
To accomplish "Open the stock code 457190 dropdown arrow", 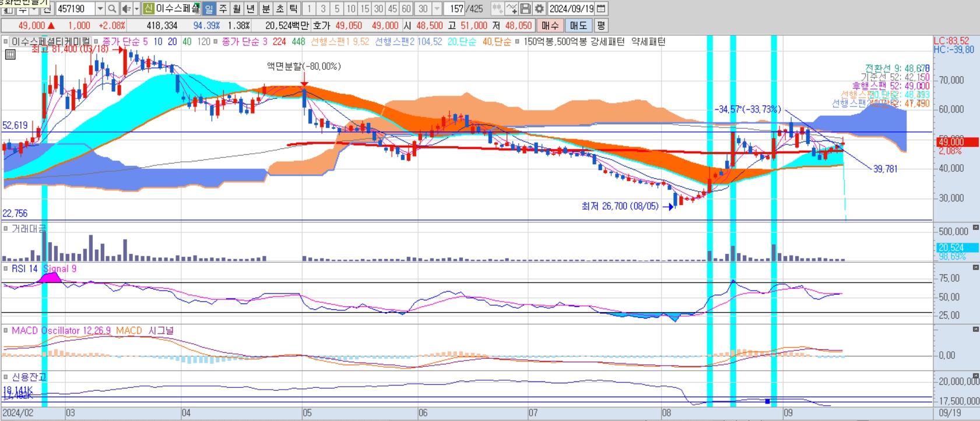I will [x=100, y=9].
